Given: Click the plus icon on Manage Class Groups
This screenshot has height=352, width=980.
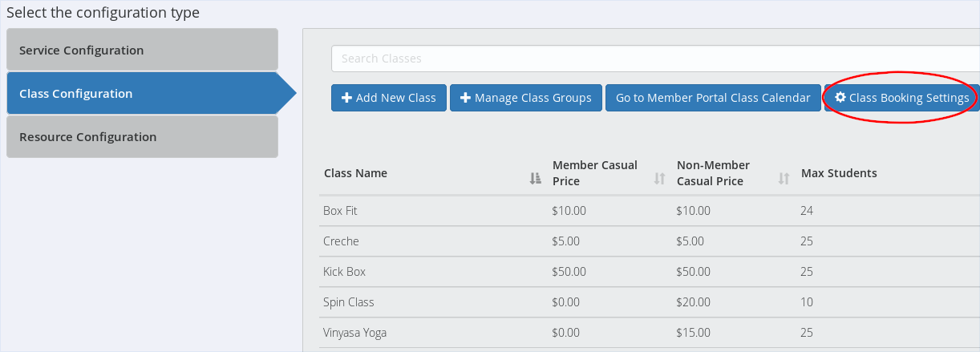Looking at the screenshot, I should pyautogui.click(x=465, y=98).
